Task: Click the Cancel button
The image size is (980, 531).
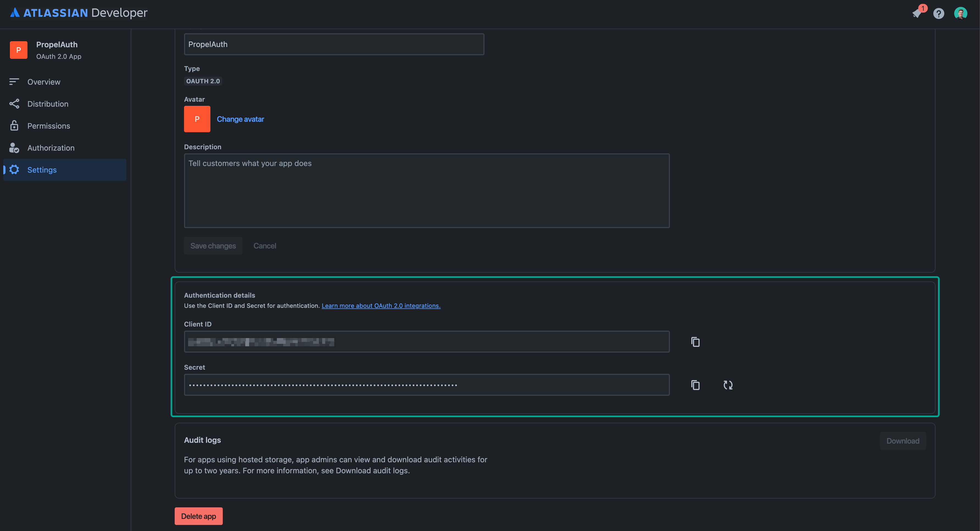Action: coord(265,246)
